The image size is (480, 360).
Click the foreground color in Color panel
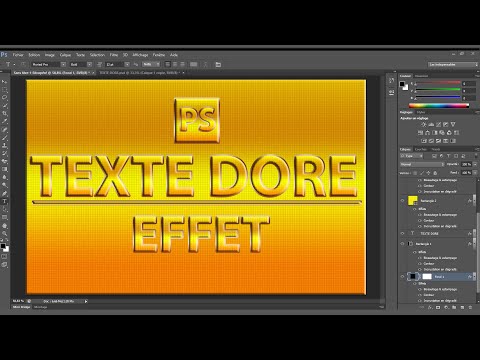402,84
